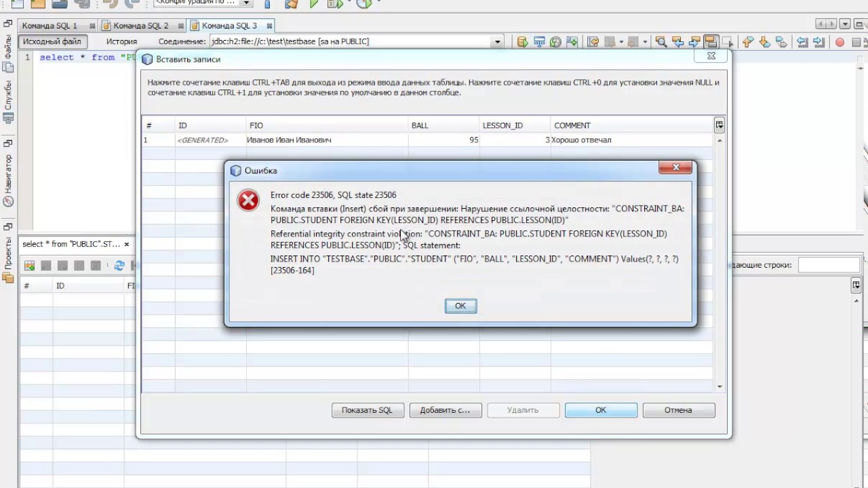Click shift line left icon
The height and width of the screenshot is (488, 868).
click(x=802, y=42)
